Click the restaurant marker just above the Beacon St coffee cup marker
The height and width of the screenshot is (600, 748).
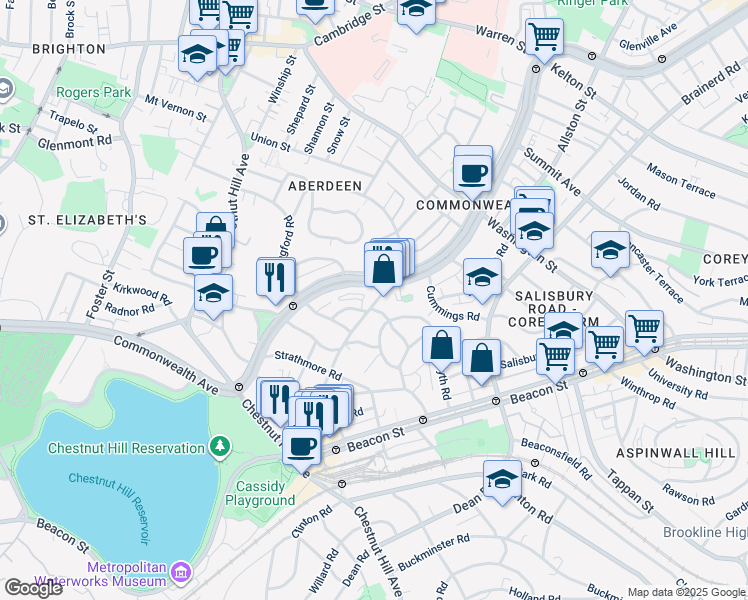point(314,414)
